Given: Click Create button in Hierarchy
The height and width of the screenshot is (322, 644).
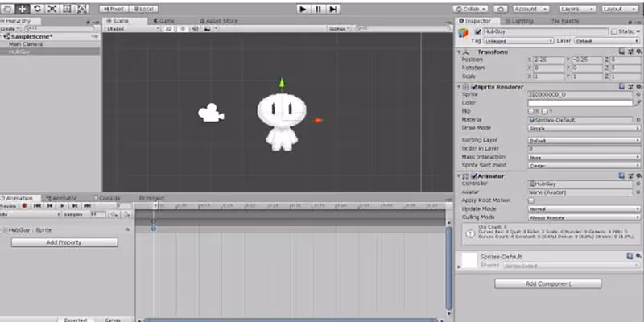Looking at the screenshot, I should [9, 29].
